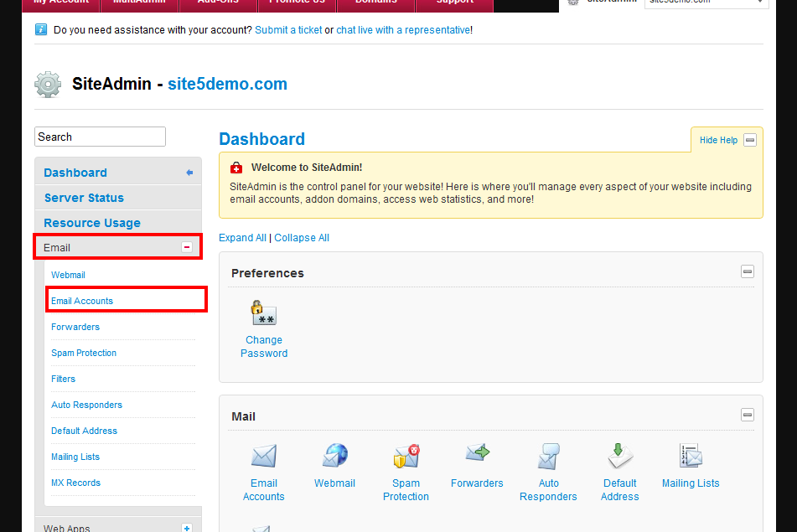Image resolution: width=797 pixels, height=532 pixels.
Task: Click Spam Protection label under Mail icons
Action: coord(406,490)
